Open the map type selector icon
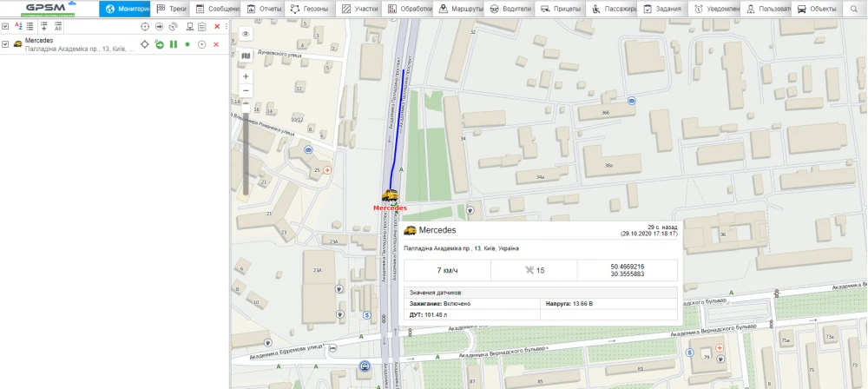This screenshot has height=389, width=868. pyautogui.click(x=246, y=56)
